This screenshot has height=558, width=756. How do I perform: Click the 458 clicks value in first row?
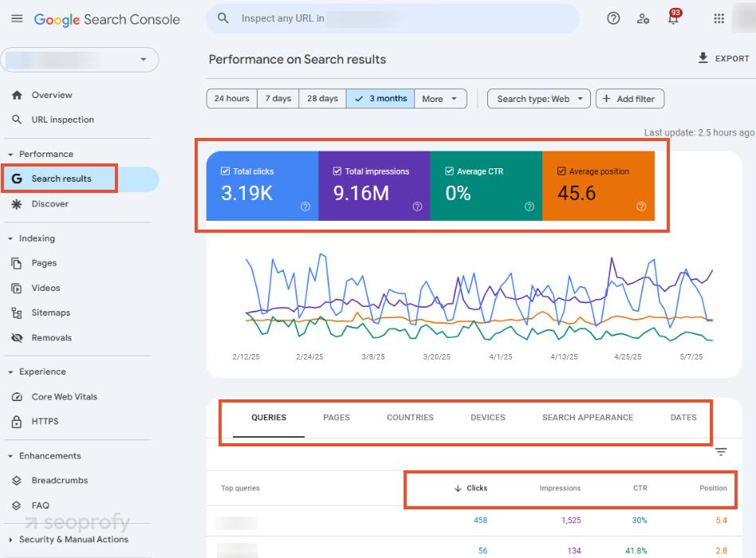pyautogui.click(x=480, y=521)
